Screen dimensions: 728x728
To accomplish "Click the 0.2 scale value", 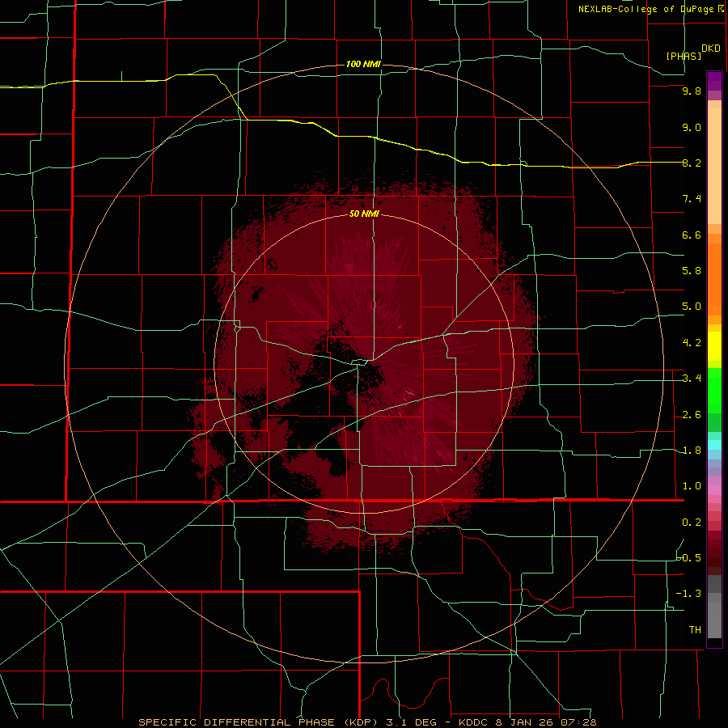I will (x=692, y=523).
